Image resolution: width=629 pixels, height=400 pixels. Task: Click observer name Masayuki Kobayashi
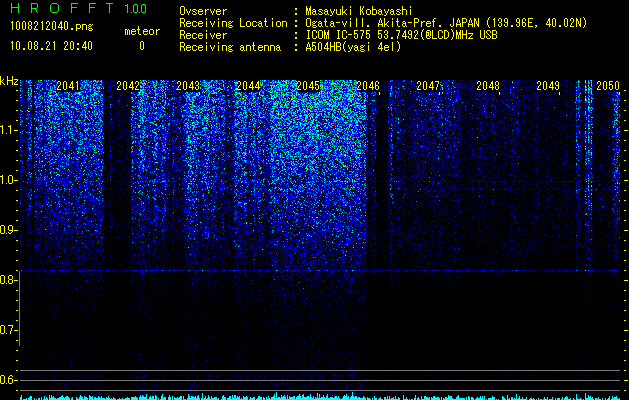(359, 11)
